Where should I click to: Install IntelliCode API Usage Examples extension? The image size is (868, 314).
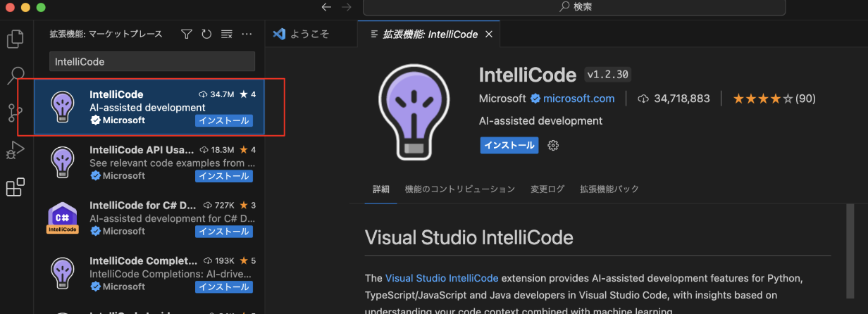223,176
